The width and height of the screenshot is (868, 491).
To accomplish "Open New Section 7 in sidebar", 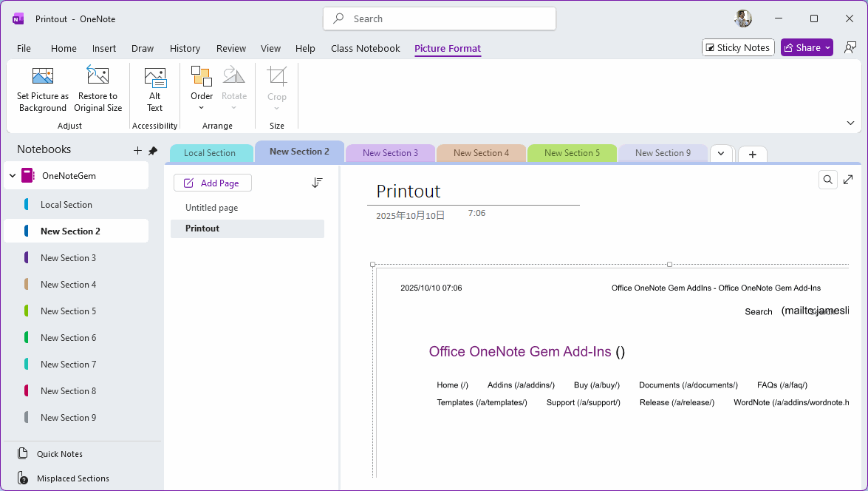I will (68, 365).
